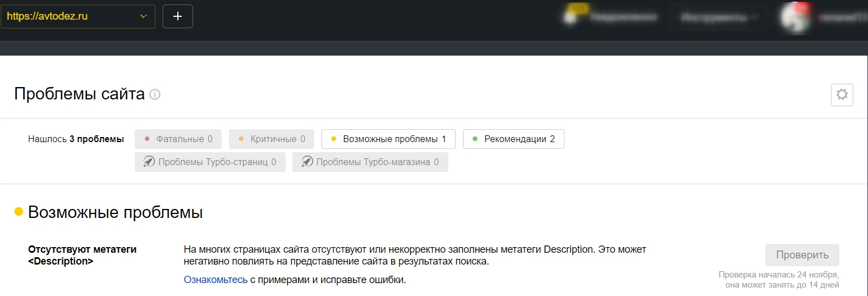Open settings with the gear icon
The image size is (868, 296).
[x=842, y=95]
